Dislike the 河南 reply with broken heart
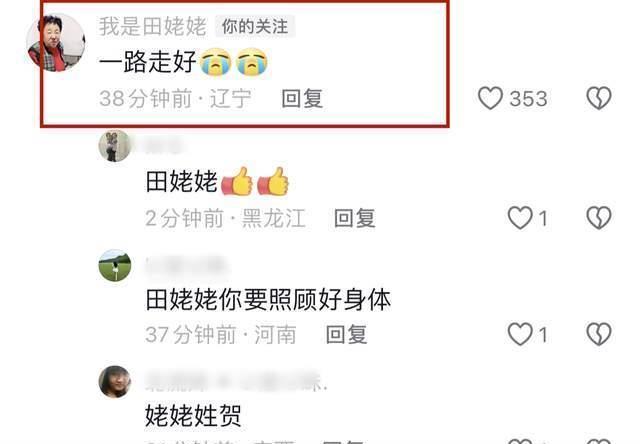This screenshot has width=640, height=444. point(599,334)
